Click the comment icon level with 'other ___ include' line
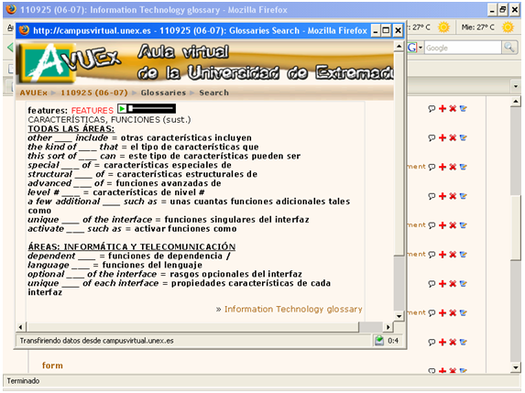The image size is (525, 393). tap(432, 138)
